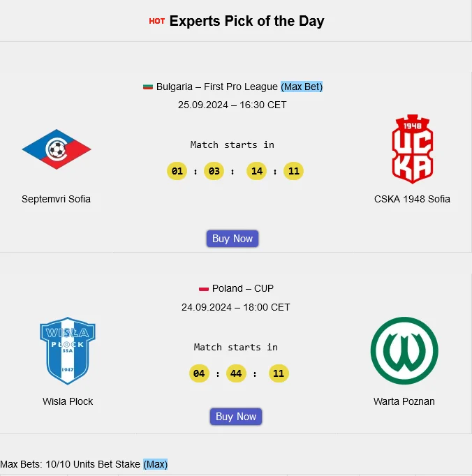The image size is (472, 476).
Task: Click the yellow 01 countdown circle
Action: click(177, 171)
